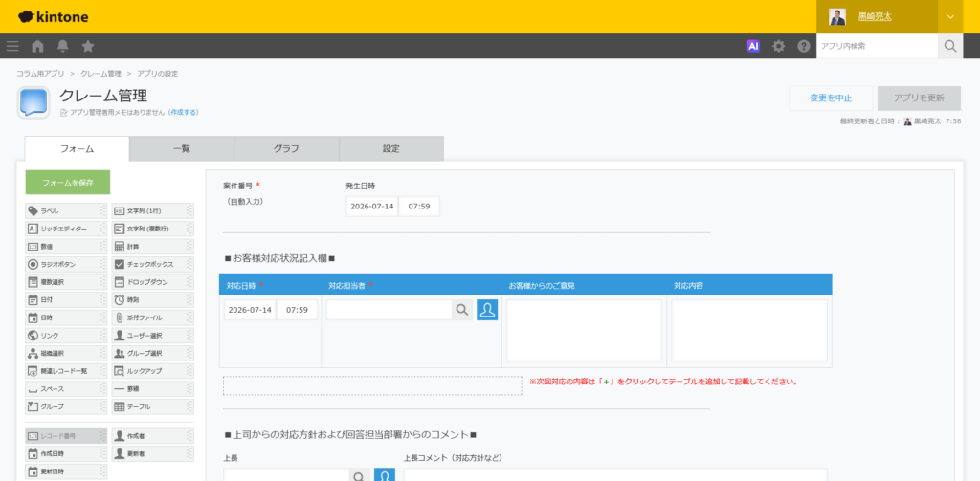
Task: Click the 発生日時 date field
Action: point(372,207)
